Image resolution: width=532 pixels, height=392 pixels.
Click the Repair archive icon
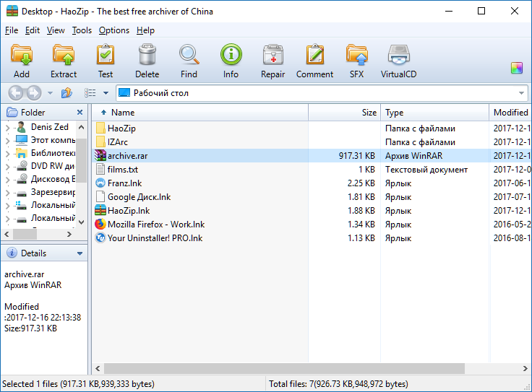(x=273, y=55)
